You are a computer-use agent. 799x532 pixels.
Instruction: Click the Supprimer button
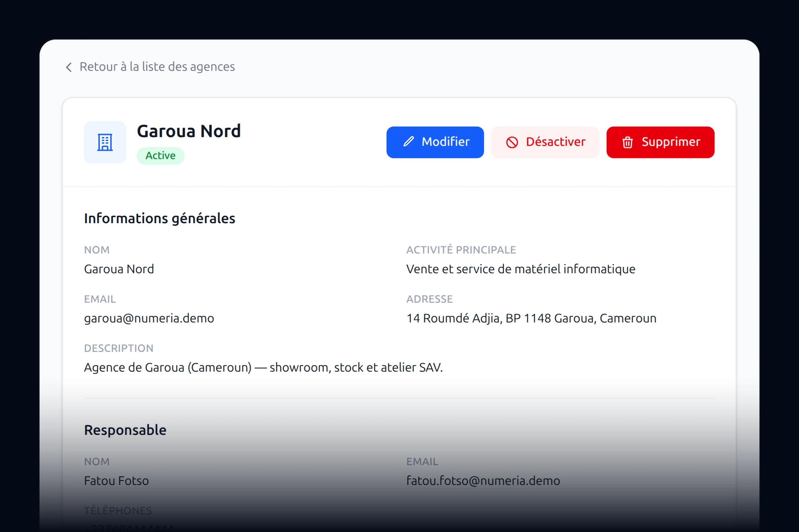(x=660, y=142)
